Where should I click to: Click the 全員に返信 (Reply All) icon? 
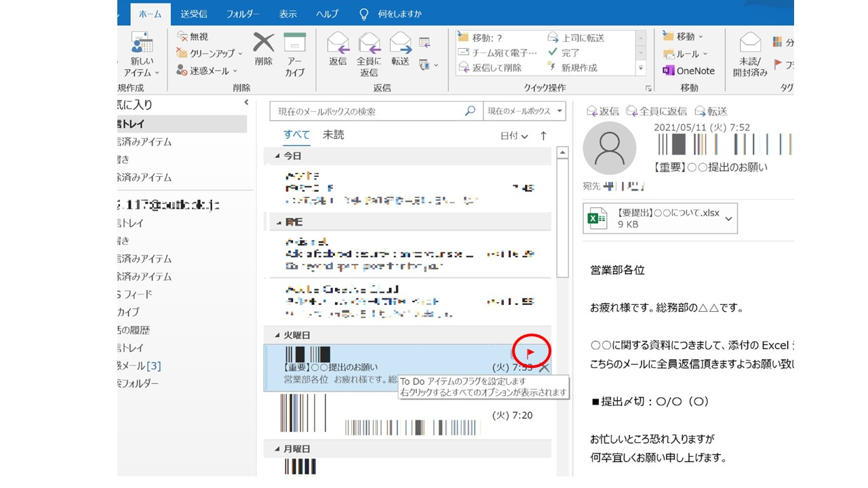click(x=369, y=47)
